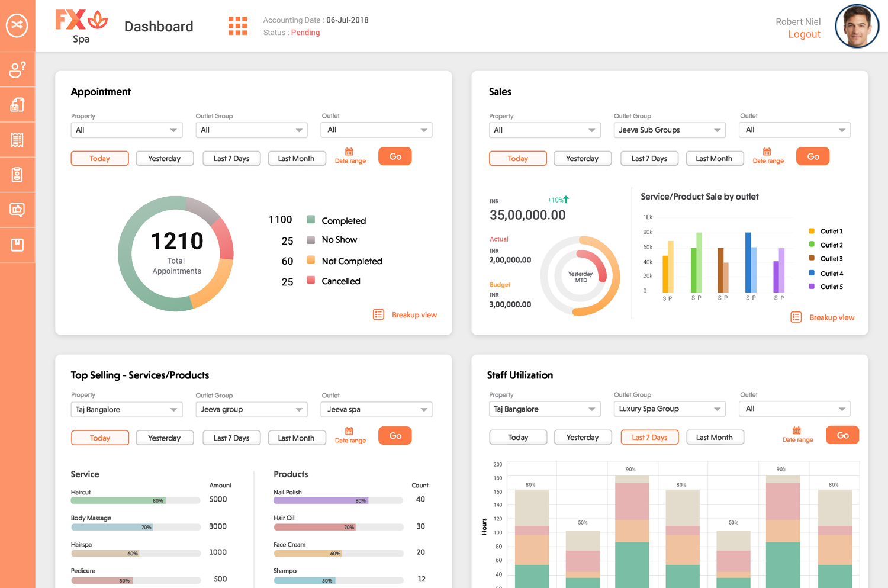Click the Outlet 3 legend color swatch
Image resolution: width=888 pixels, height=588 pixels.
pos(810,259)
